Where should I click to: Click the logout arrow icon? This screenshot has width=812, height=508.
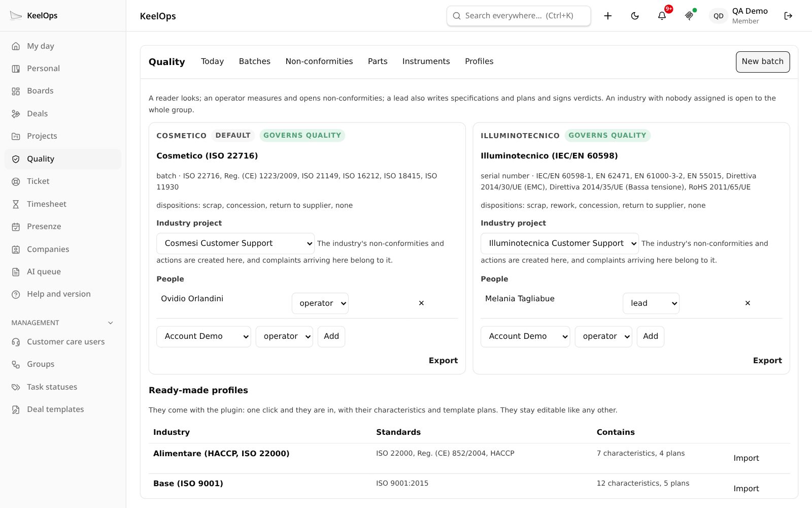(788, 16)
